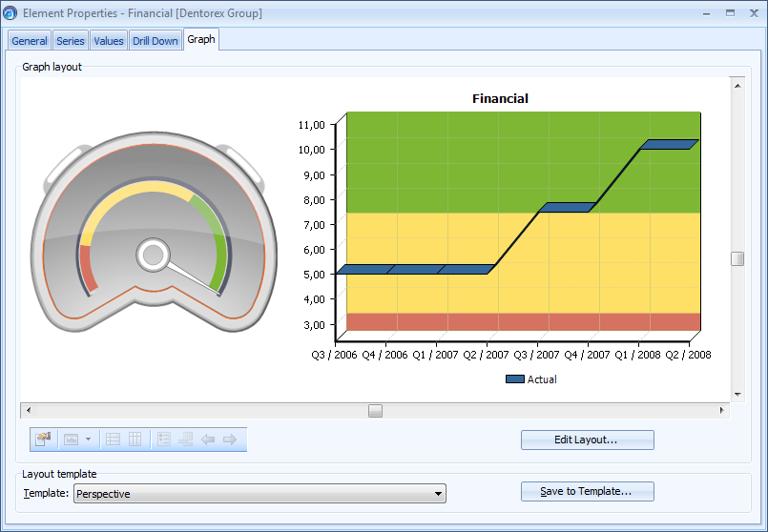Image resolution: width=768 pixels, height=532 pixels.
Task: Click the left arrow toolbar icon
Action: pos(208,440)
